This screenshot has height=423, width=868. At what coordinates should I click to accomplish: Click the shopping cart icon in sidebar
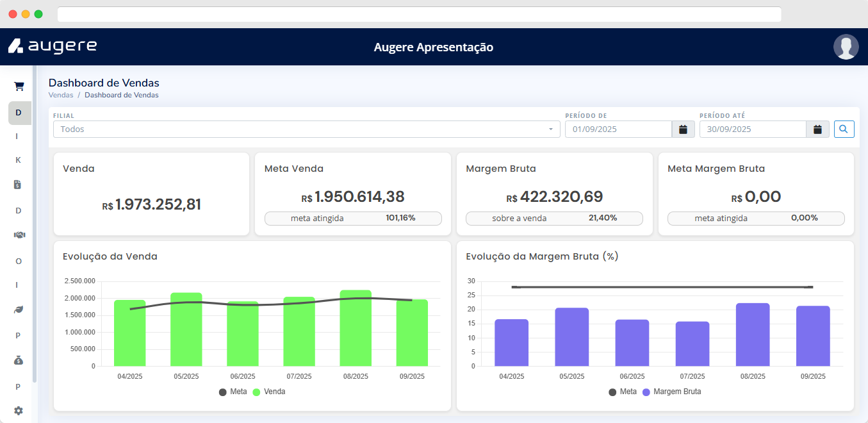click(x=19, y=87)
